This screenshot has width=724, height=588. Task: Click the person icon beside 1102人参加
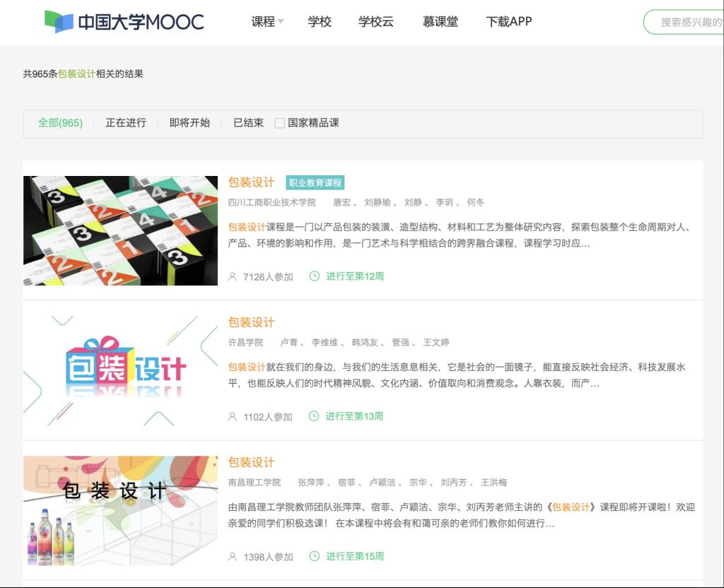[x=233, y=417]
